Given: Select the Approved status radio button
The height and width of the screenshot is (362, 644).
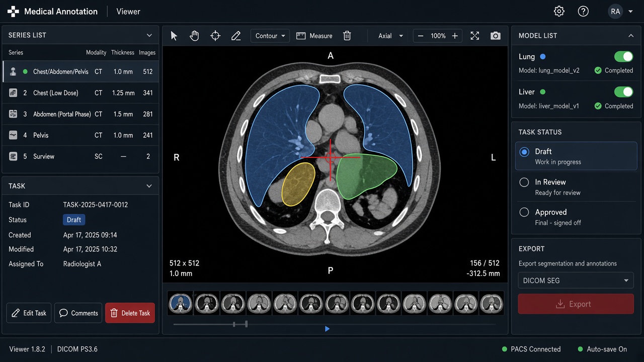Looking at the screenshot, I should (x=524, y=213).
